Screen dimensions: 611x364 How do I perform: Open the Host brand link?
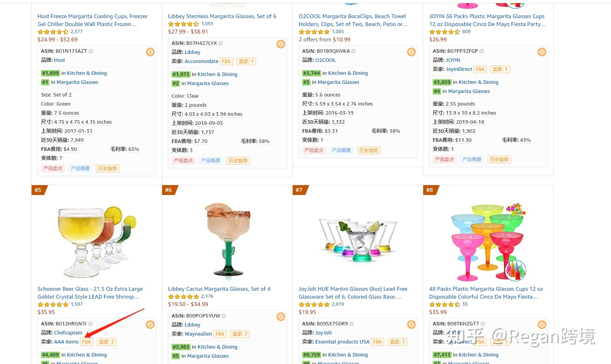[x=60, y=60]
